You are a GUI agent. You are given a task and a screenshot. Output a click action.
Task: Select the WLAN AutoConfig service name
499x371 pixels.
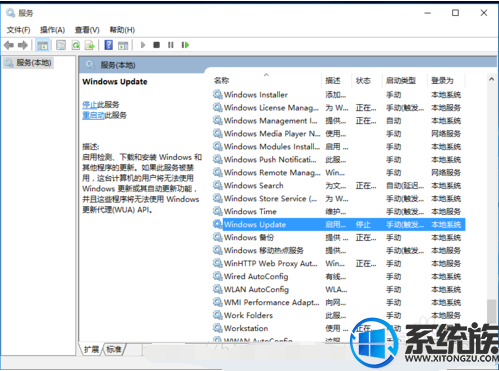[x=256, y=290]
